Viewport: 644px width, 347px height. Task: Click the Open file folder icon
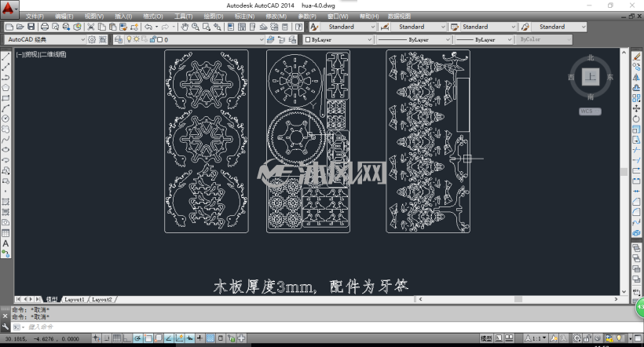coord(20,27)
